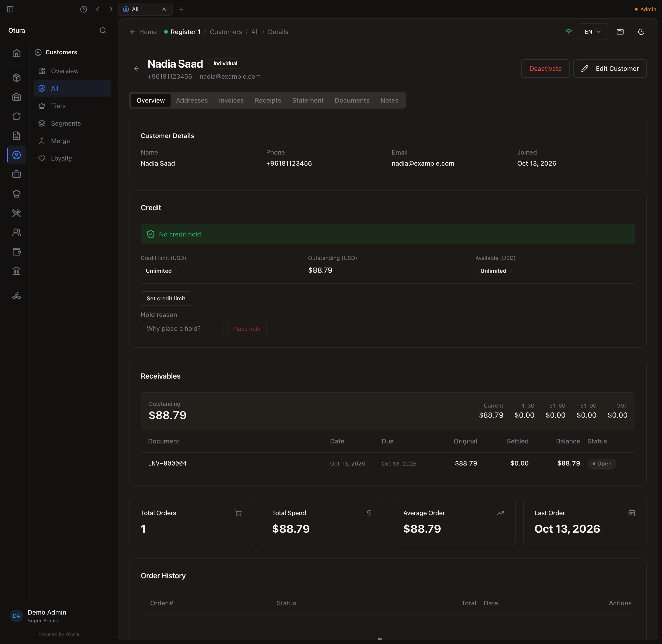Screen dimensions: 662x644
Task: Toggle the sidebar panel icon
Action: tap(10, 9)
